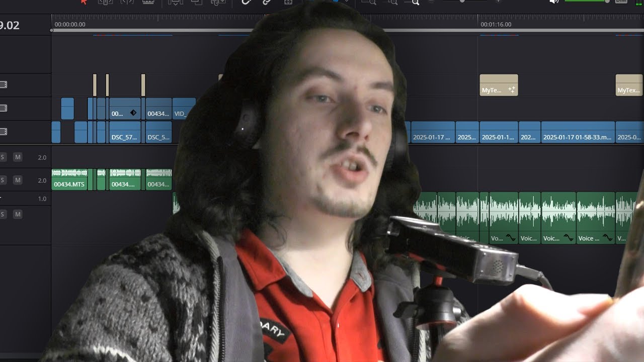Adjust the green playback volume slider
Image resolution: width=644 pixels, height=362 pixels.
(x=587, y=2)
